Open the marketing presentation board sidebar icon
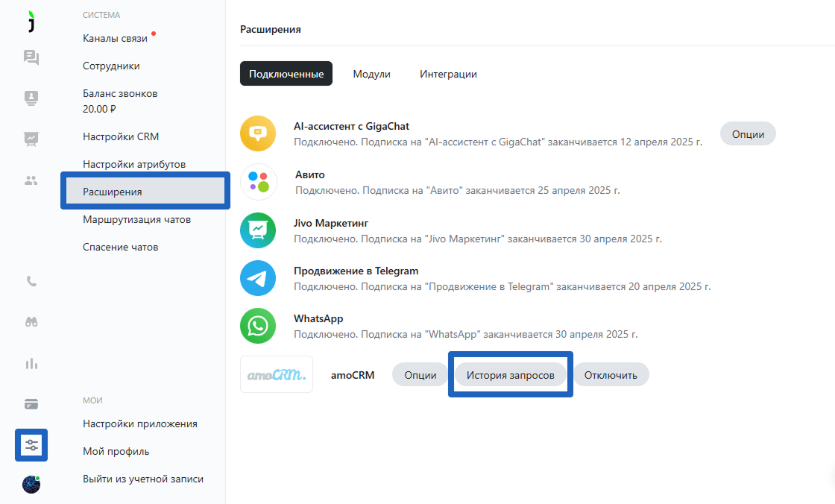Image resolution: width=835 pixels, height=504 pixels. [x=31, y=139]
